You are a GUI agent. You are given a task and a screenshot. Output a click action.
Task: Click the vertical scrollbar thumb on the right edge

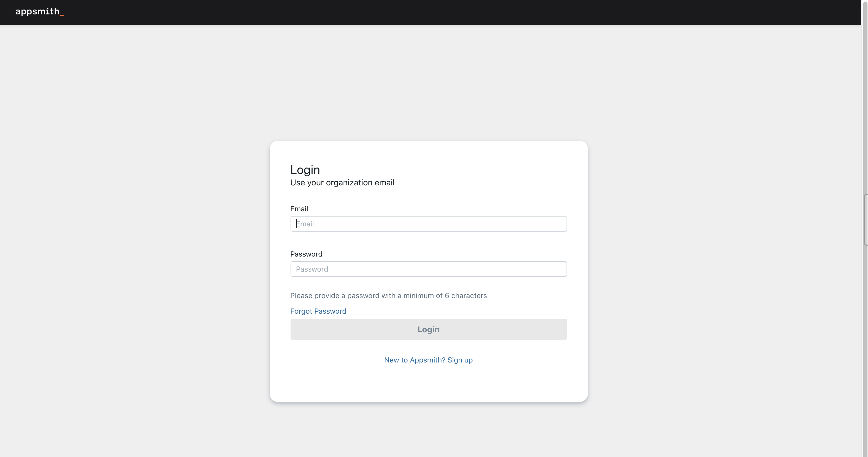[865, 220]
